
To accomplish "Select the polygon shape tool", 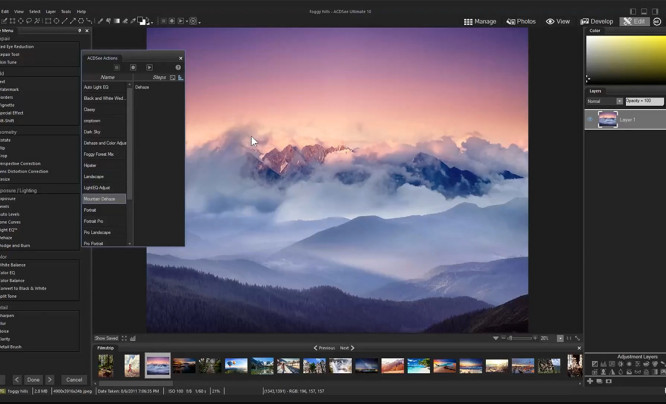I will [81, 21].
